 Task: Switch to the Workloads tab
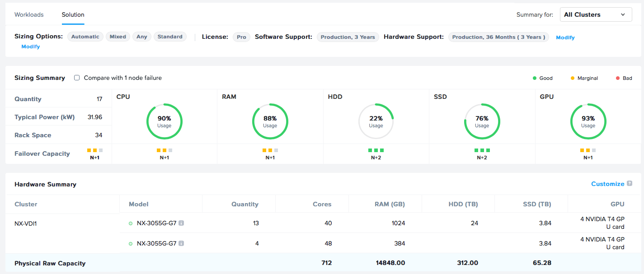[29, 14]
